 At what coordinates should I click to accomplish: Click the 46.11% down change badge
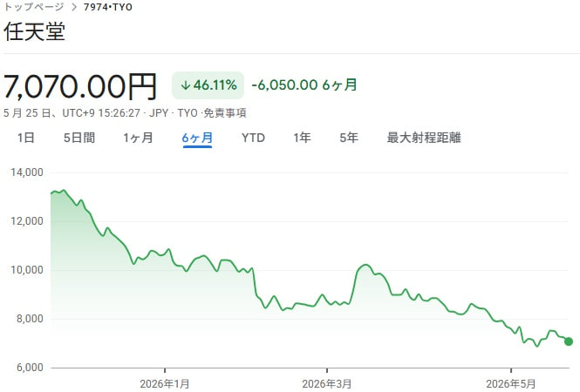pos(208,85)
